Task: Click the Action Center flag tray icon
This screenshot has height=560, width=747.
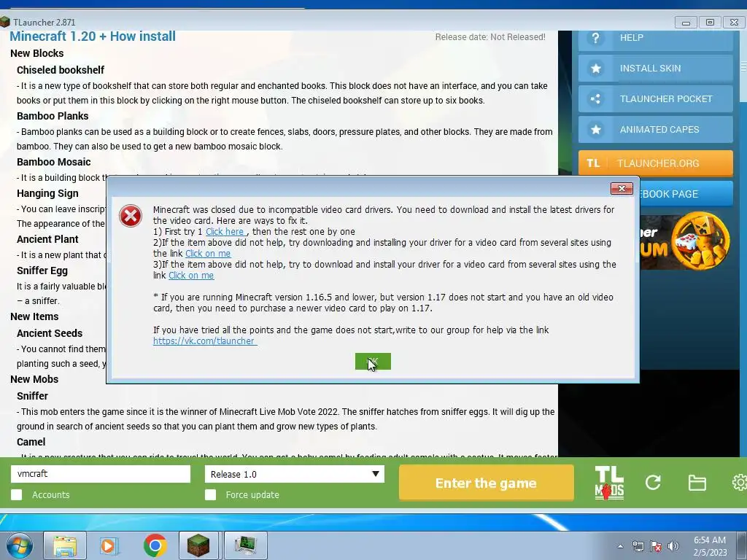Action: coord(656,546)
